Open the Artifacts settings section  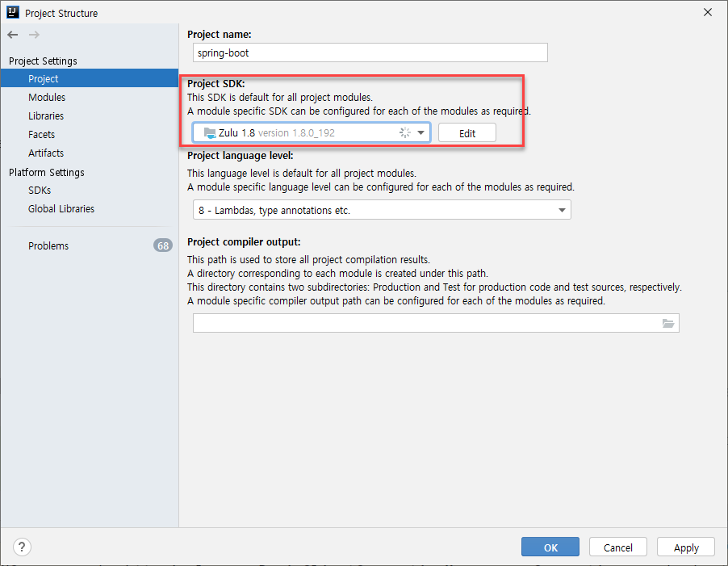46,153
